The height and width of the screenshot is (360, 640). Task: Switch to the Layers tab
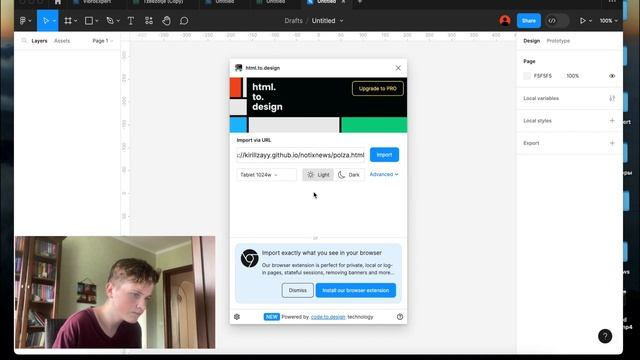tap(39, 41)
